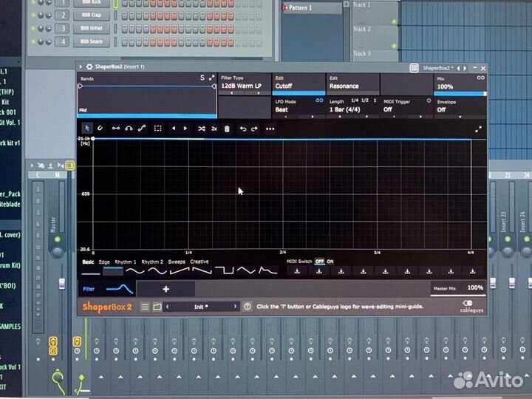Image resolution: width=532 pixels, height=399 pixels.
Task: Mute the 808 Clap channel LED
Action: point(33,15)
